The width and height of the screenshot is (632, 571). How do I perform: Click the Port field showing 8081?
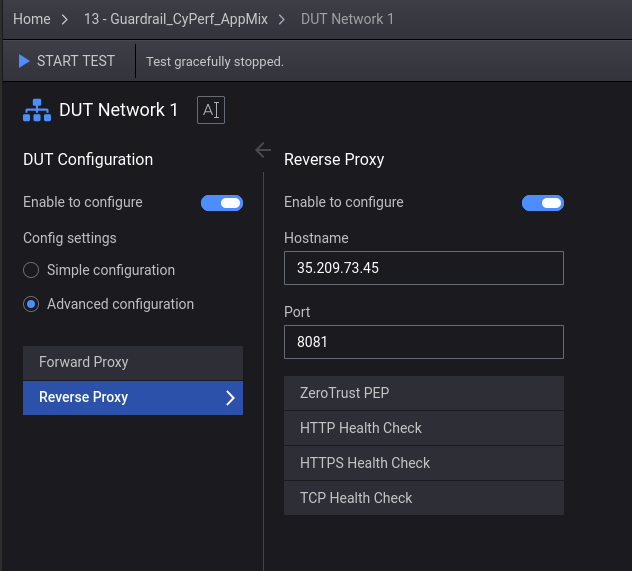click(x=423, y=342)
